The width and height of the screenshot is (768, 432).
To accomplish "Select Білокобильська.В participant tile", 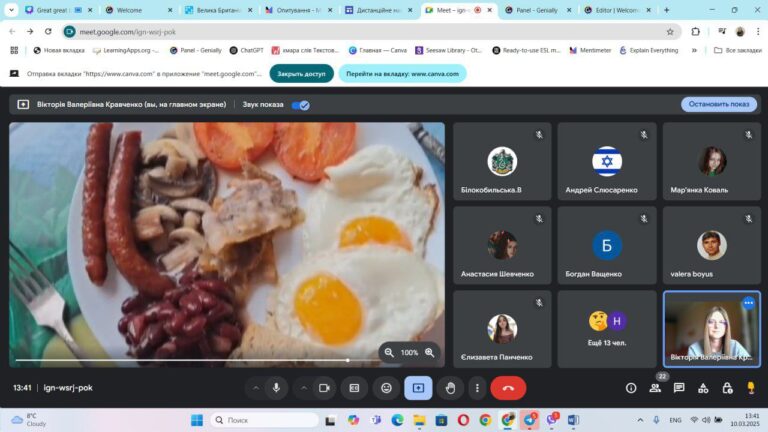I will [x=502, y=161].
